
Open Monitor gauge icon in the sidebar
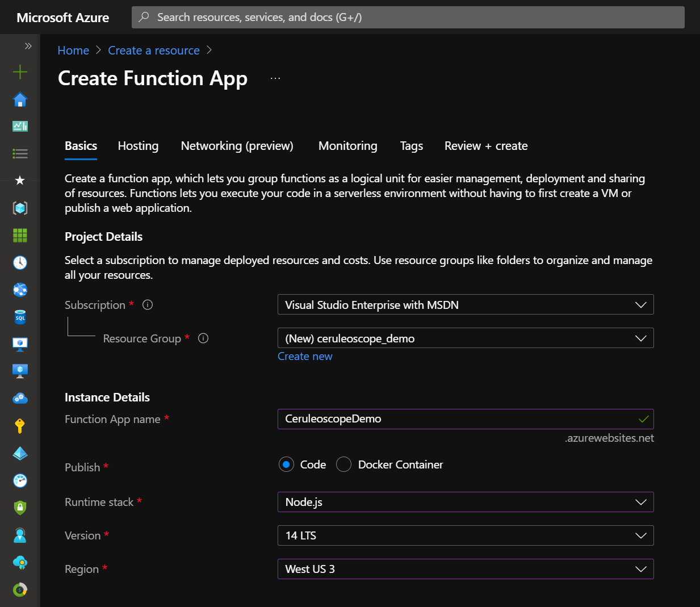click(x=20, y=480)
